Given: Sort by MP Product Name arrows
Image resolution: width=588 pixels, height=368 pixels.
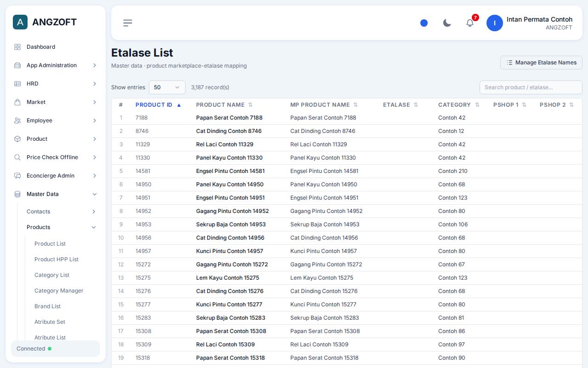Looking at the screenshot, I should pos(356,105).
